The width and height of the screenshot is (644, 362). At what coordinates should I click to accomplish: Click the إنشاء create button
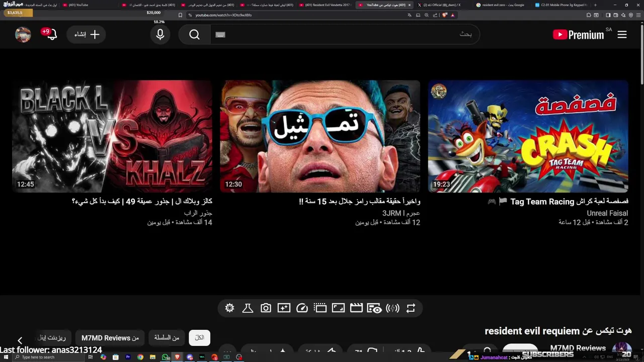pyautogui.click(x=86, y=35)
